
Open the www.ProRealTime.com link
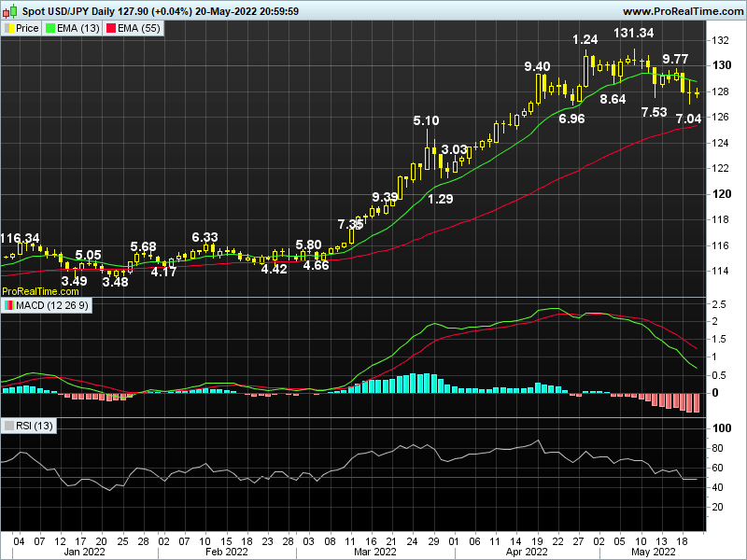684,12
